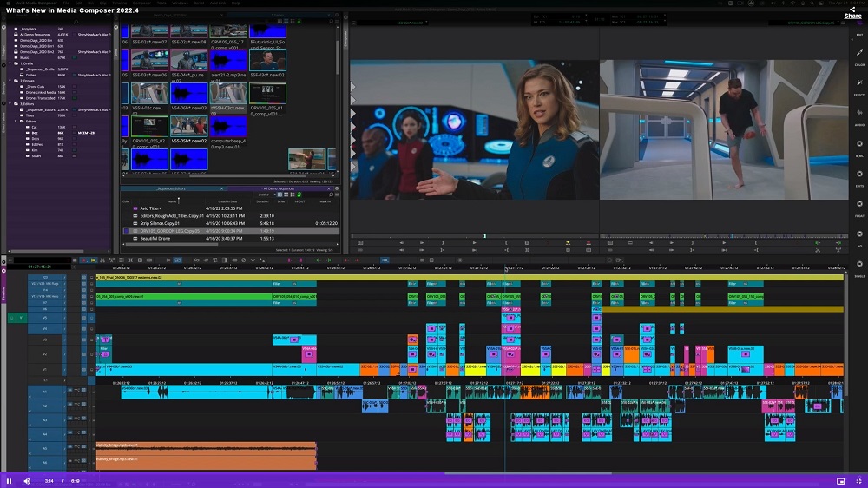868x488 pixels.
Task: Play the record monitor sequence
Action: tap(724, 242)
